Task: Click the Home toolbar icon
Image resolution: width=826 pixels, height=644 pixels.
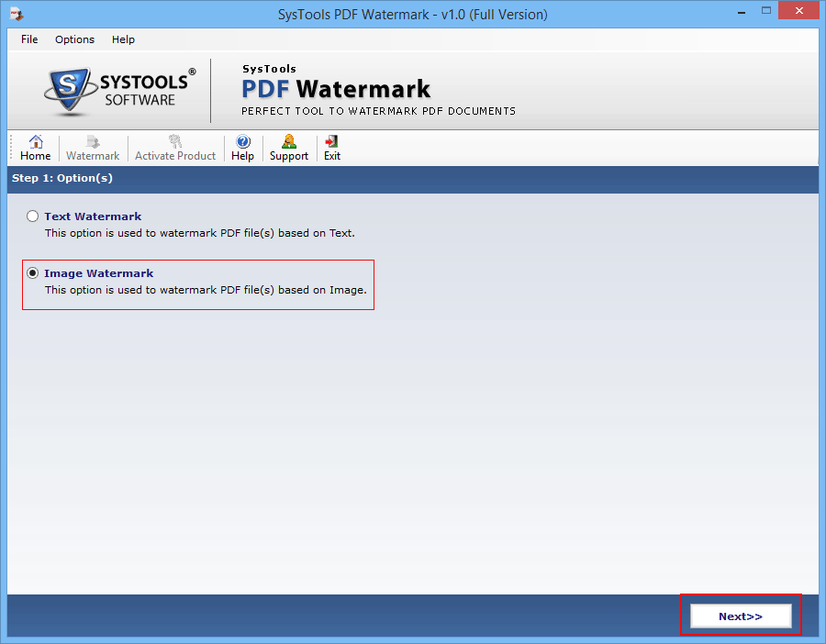Action: point(35,141)
